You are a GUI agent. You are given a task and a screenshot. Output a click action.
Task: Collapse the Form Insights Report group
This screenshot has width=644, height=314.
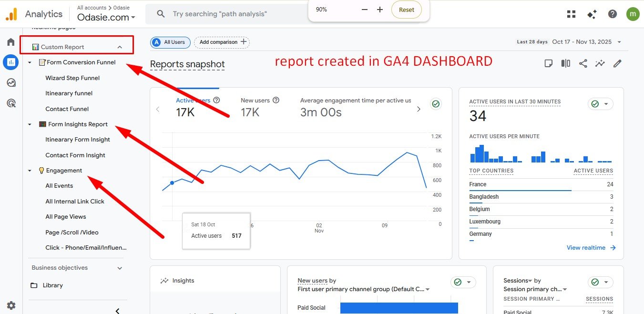[30, 124]
